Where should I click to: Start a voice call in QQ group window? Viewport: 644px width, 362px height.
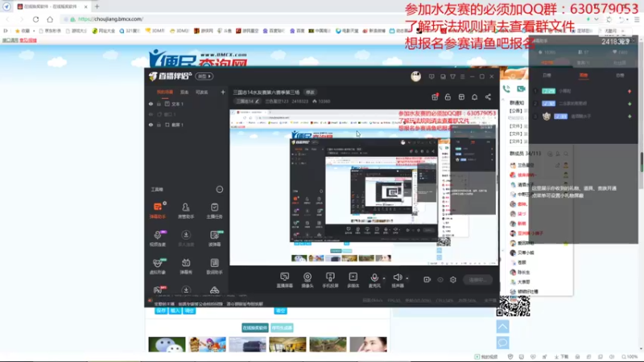(506, 88)
